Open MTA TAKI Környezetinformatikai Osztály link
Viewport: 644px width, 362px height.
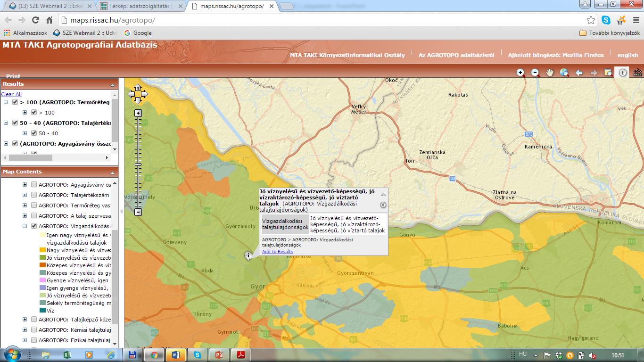pyautogui.click(x=347, y=55)
